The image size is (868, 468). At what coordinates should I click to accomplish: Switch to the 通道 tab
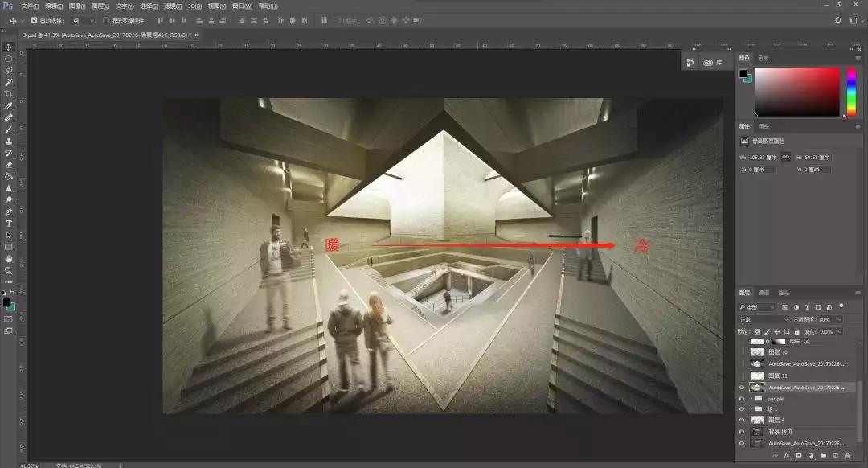coord(764,293)
